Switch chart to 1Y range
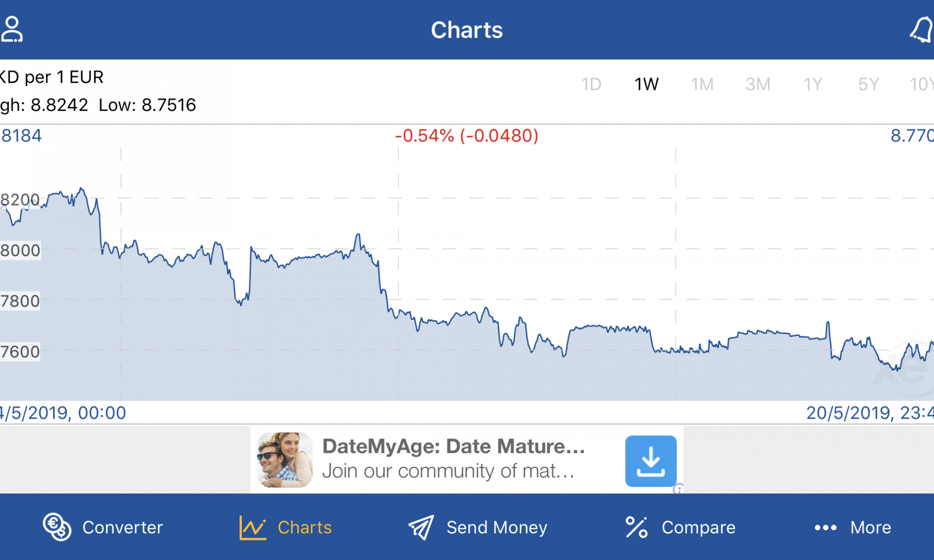This screenshot has height=560, width=934. pyautogui.click(x=813, y=84)
